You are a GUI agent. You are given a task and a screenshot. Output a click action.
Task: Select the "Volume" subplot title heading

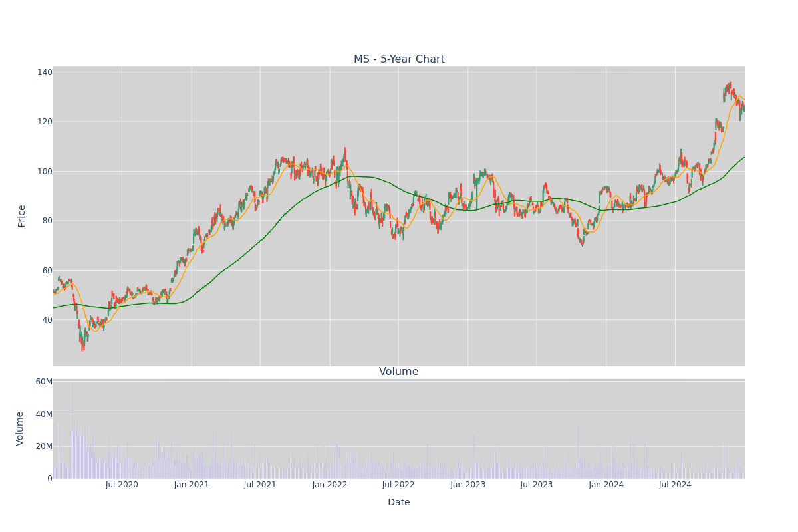coord(399,372)
